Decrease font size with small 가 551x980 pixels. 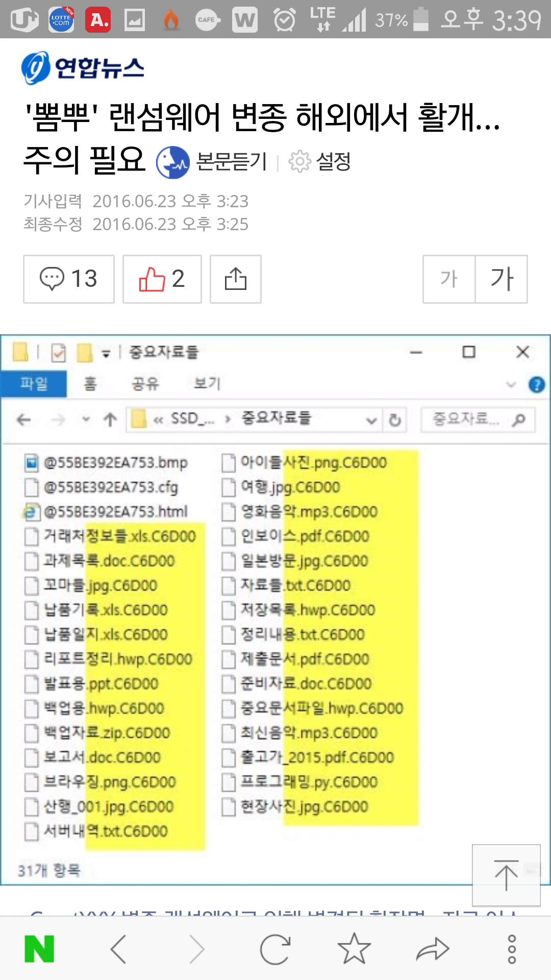[x=449, y=279]
